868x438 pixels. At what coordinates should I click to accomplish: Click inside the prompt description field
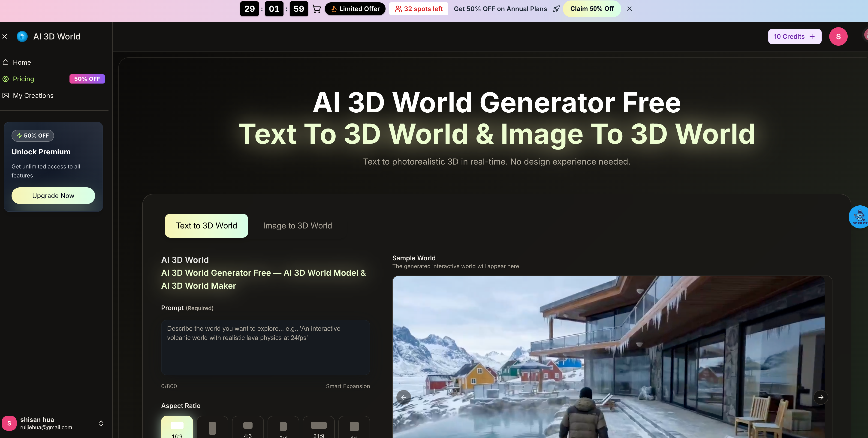click(x=265, y=347)
